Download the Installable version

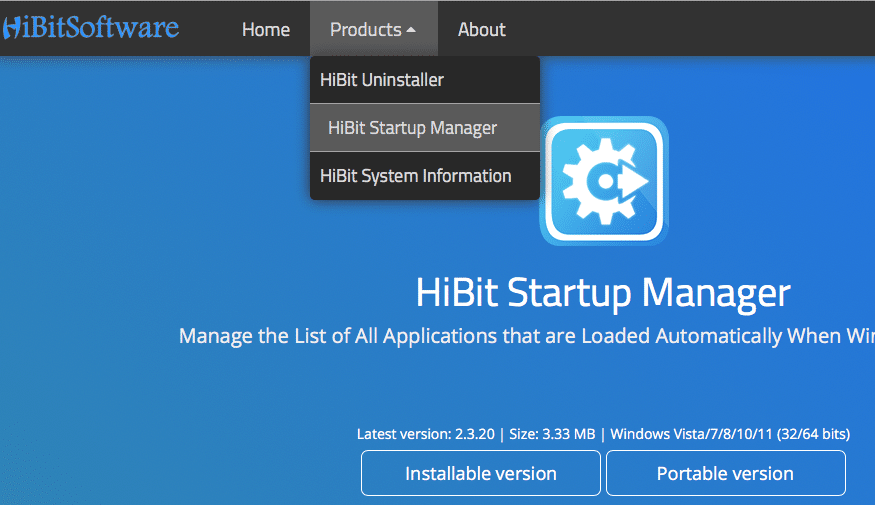click(480, 473)
